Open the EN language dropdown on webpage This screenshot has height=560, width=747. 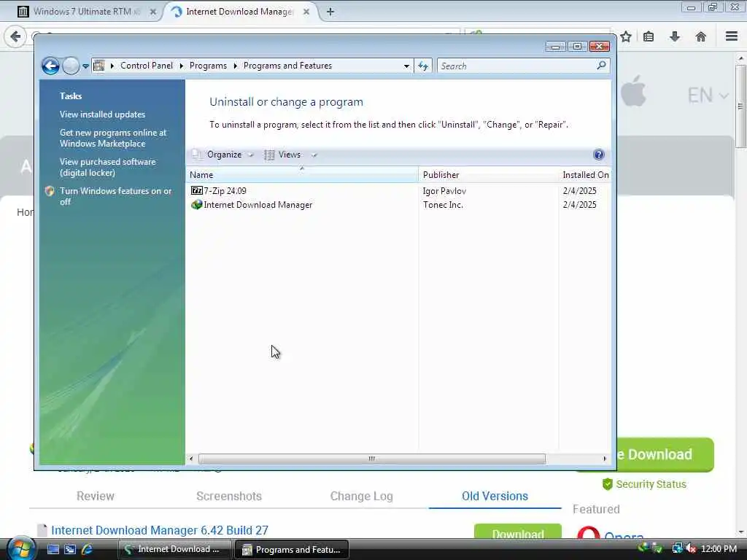(708, 96)
